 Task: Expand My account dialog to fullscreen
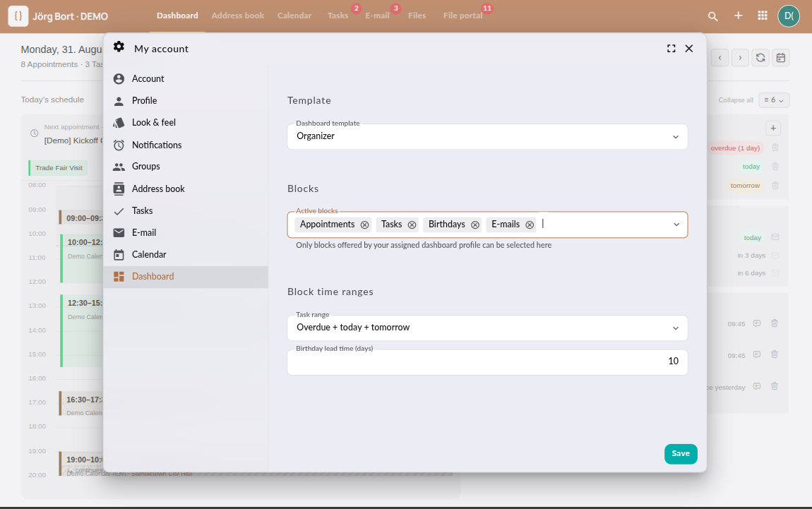click(x=671, y=48)
